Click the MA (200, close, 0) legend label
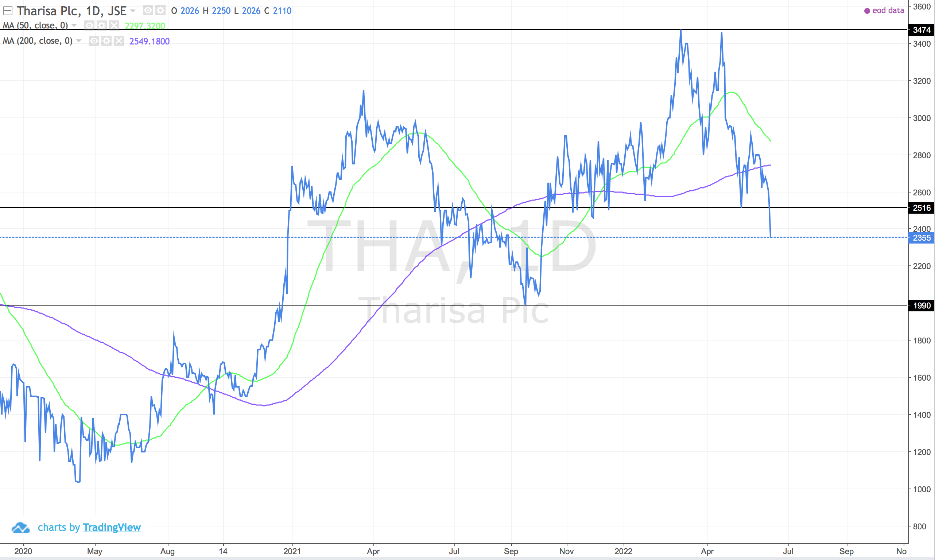This screenshot has height=560, width=935. 38,41
